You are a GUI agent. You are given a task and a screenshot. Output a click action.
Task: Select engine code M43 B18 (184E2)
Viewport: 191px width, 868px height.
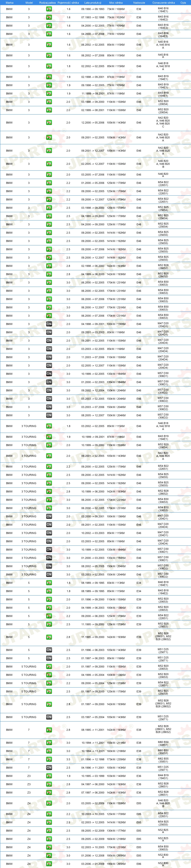[163, 592]
